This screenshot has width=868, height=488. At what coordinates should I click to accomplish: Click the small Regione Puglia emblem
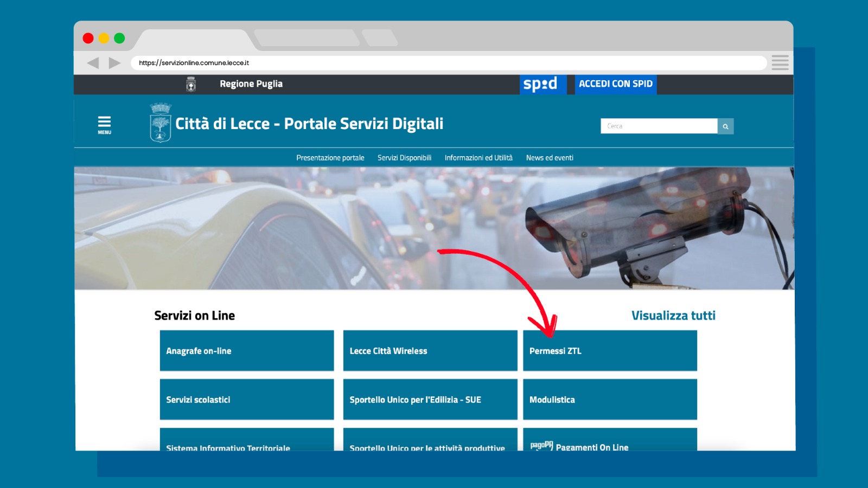click(191, 84)
